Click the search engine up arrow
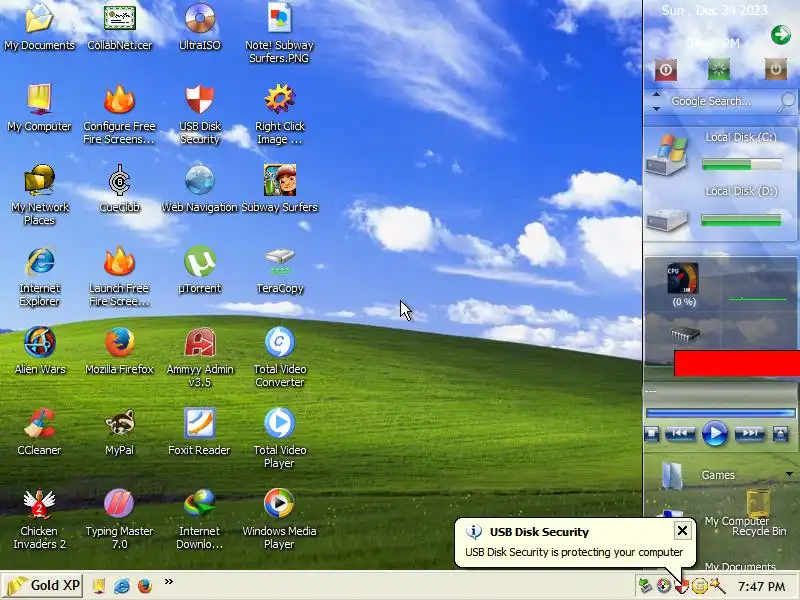 pyautogui.click(x=657, y=94)
